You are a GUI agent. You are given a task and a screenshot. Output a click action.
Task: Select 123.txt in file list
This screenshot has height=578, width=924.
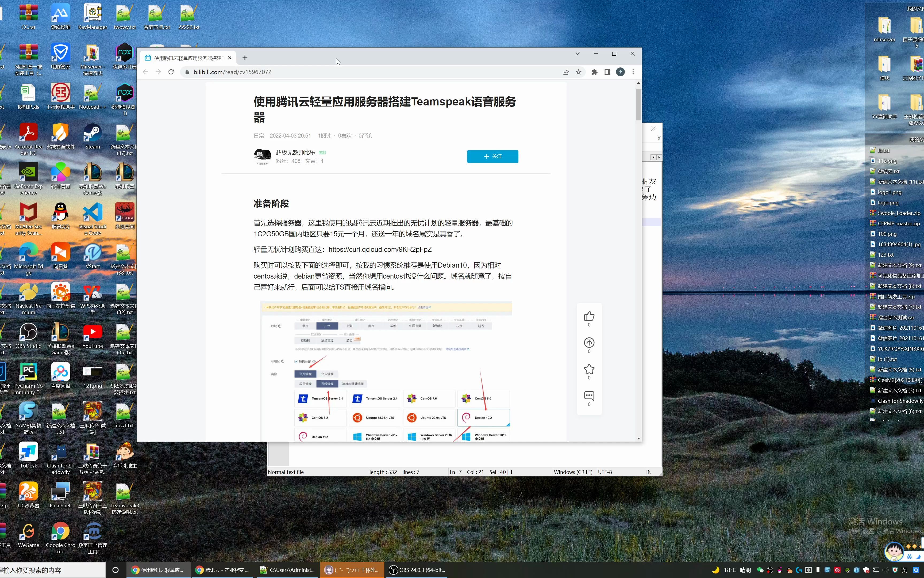click(x=882, y=254)
